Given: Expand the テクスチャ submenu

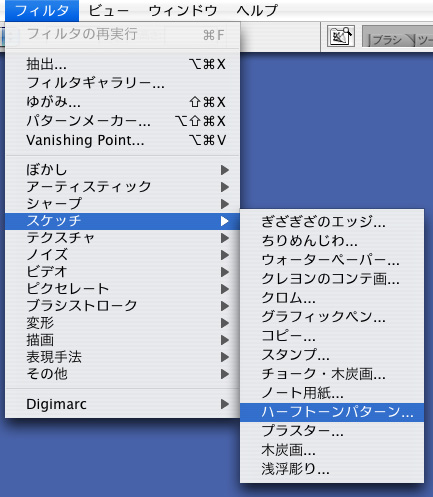Looking at the screenshot, I should 123,238.
